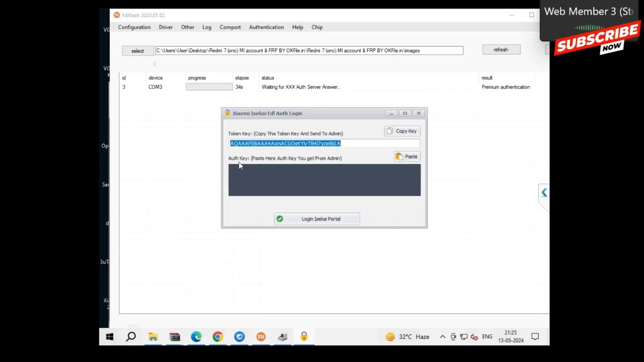Minimize the Auth Login dialog

pyautogui.click(x=391, y=113)
